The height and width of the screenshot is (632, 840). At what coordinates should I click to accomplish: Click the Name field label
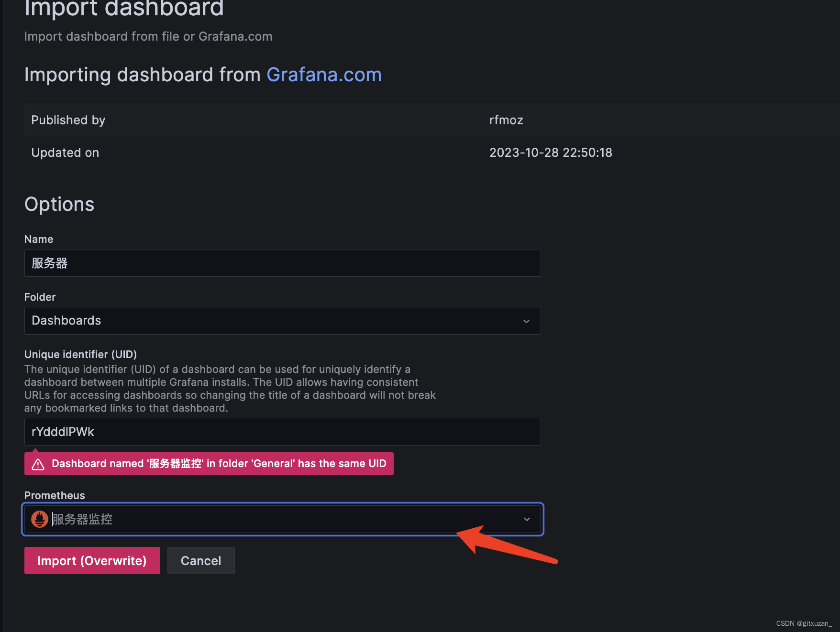[x=39, y=239]
